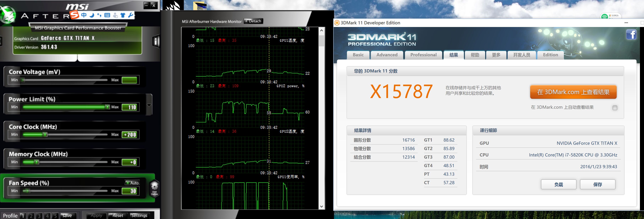
Task: Click the NVIDIA GeForce GTX TITAN X text
Action: [587, 143]
